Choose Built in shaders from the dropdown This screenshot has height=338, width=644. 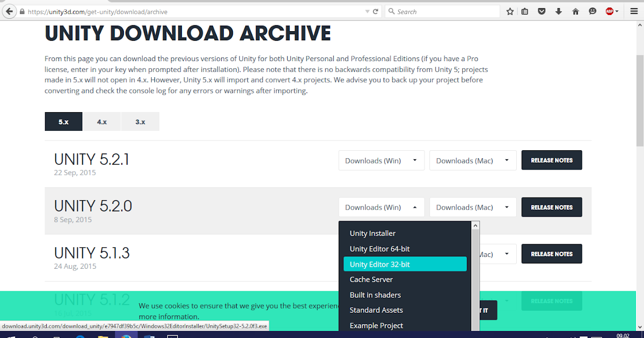405,295
